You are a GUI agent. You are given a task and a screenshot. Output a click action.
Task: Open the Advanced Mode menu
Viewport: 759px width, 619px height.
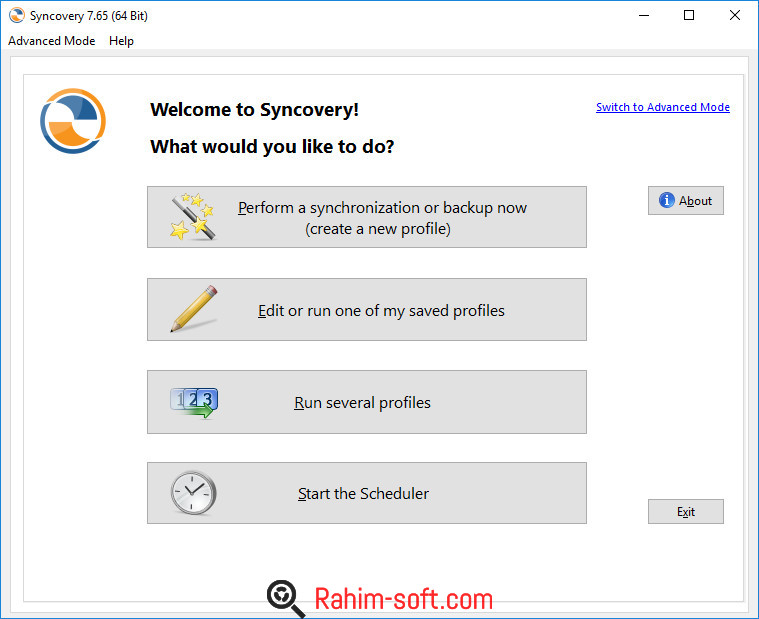[51, 41]
